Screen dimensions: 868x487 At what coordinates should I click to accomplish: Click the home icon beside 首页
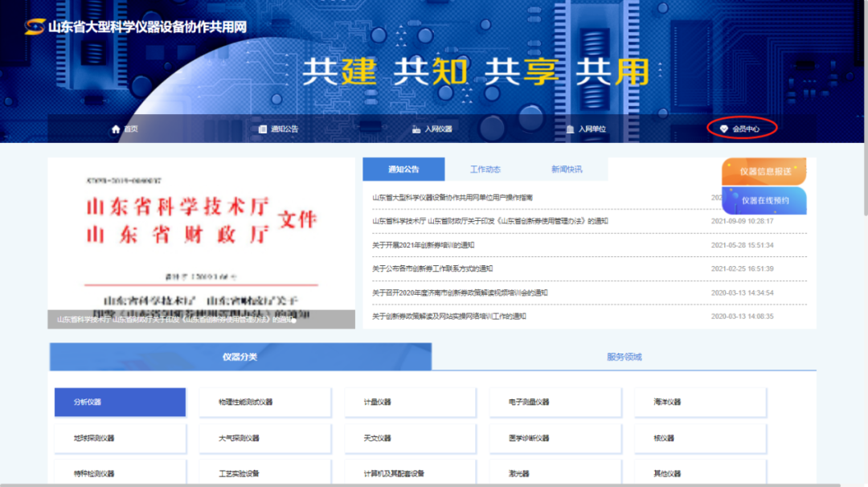pos(116,129)
